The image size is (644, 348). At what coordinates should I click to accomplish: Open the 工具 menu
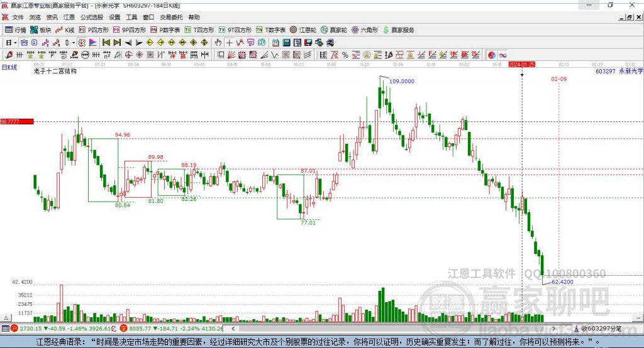131,17
